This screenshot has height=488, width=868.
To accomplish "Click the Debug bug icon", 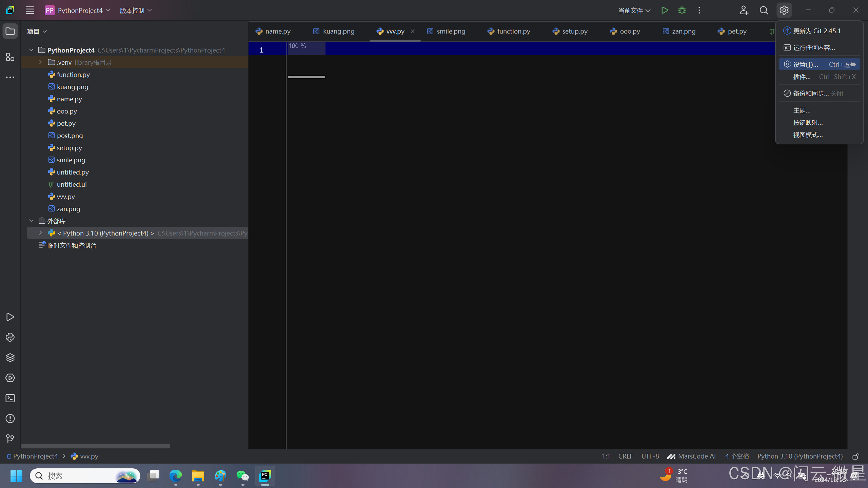I will tap(682, 10).
